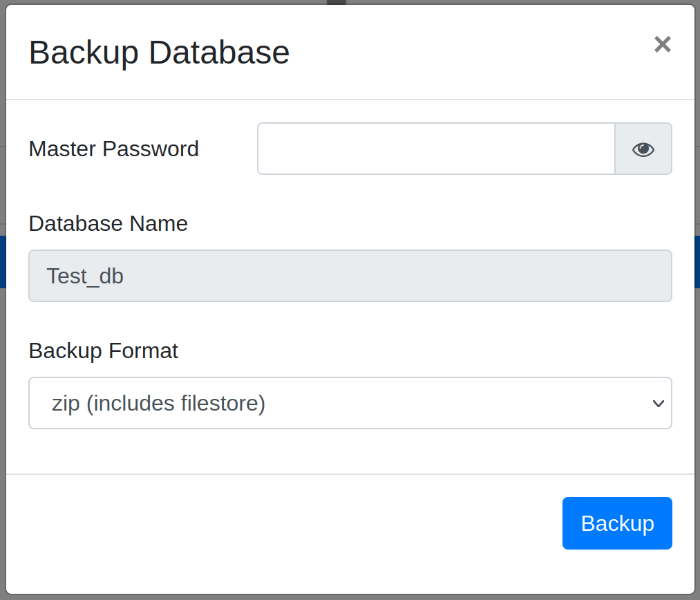Click the Master Password label
700x600 pixels.
113,149
